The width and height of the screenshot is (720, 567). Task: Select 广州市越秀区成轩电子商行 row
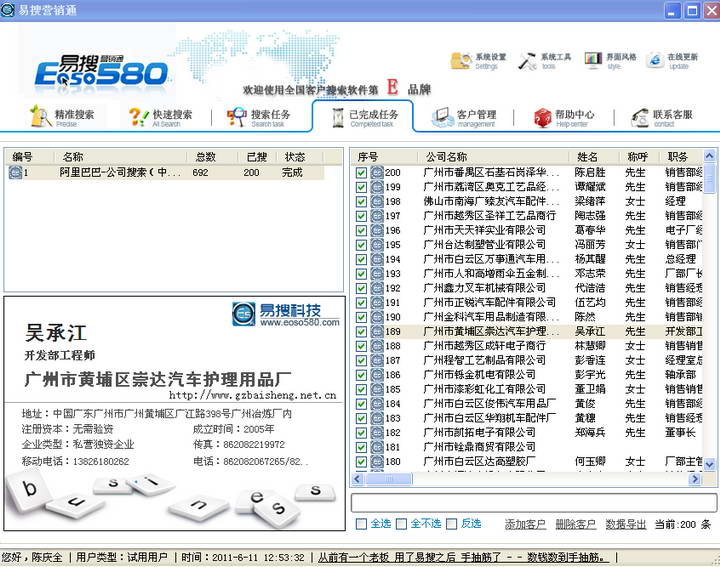point(527,346)
